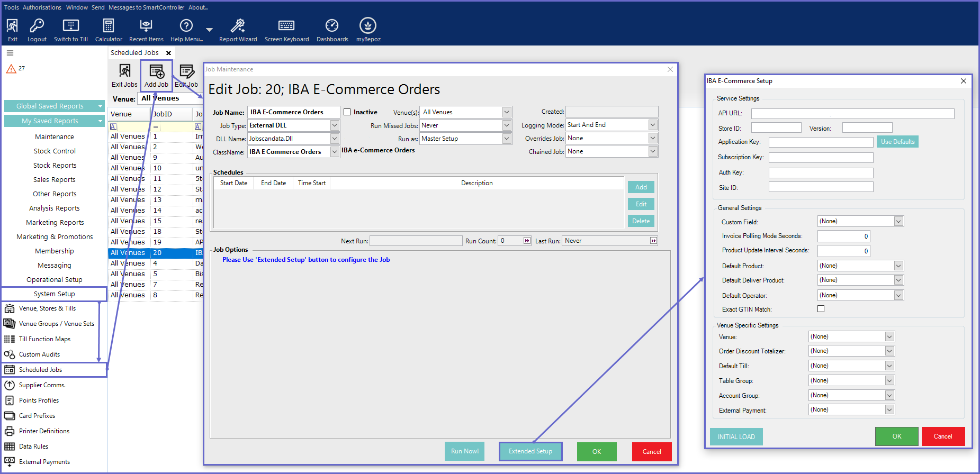Open the Window menu
Screen dimensions: 980x474
77,7
